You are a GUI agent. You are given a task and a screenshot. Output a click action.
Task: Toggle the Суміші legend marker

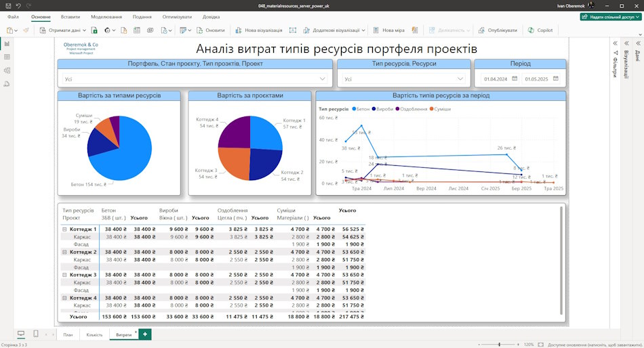click(431, 109)
